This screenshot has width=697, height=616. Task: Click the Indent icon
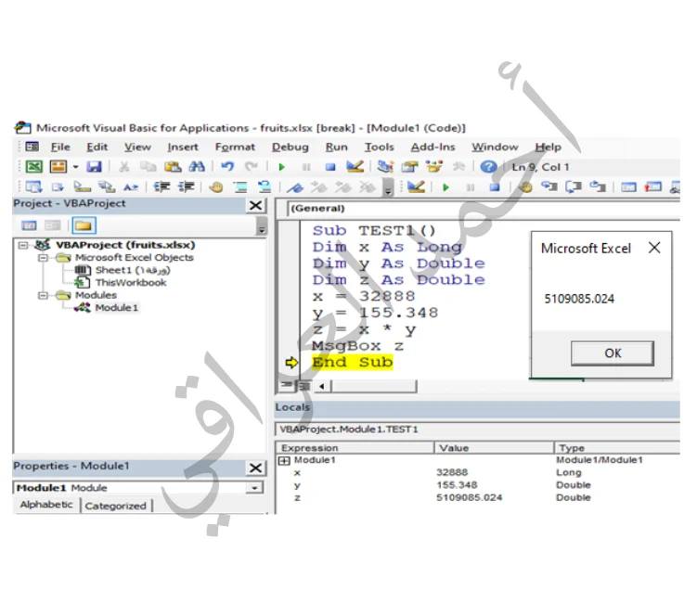161,187
